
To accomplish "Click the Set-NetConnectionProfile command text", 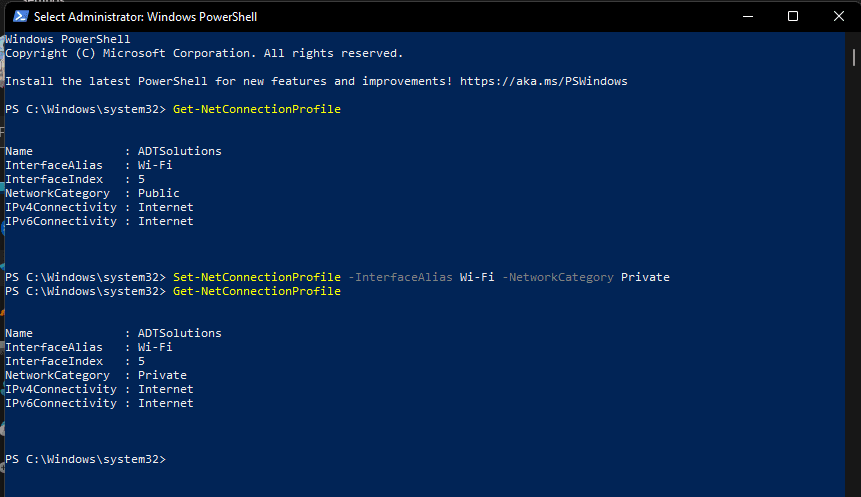I will (256, 277).
